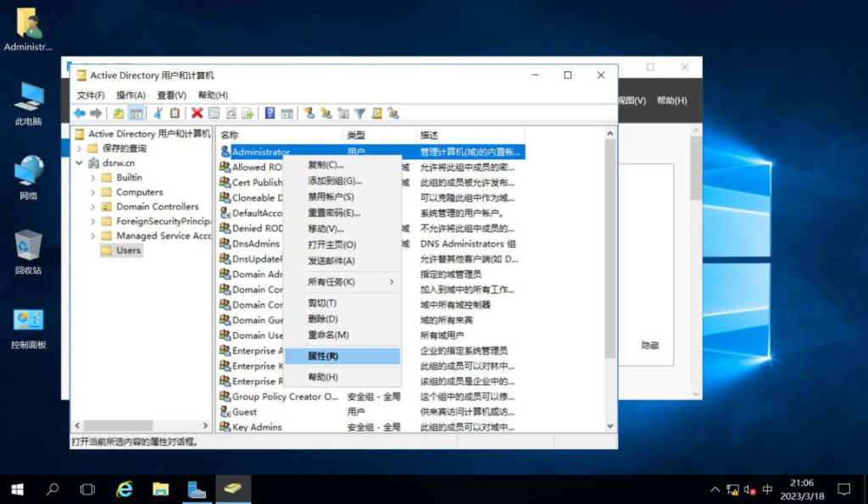Expand ForeignSecurityPrincipals node arrow
This screenshot has height=504, width=868.
93,221
